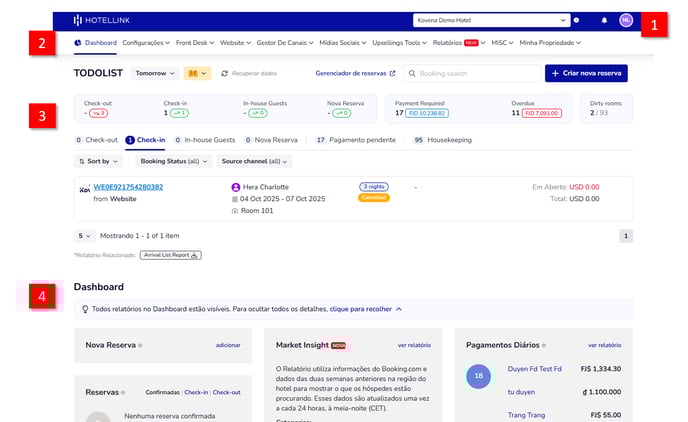Click the purple circle 18 avatar

tap(478, 377)
